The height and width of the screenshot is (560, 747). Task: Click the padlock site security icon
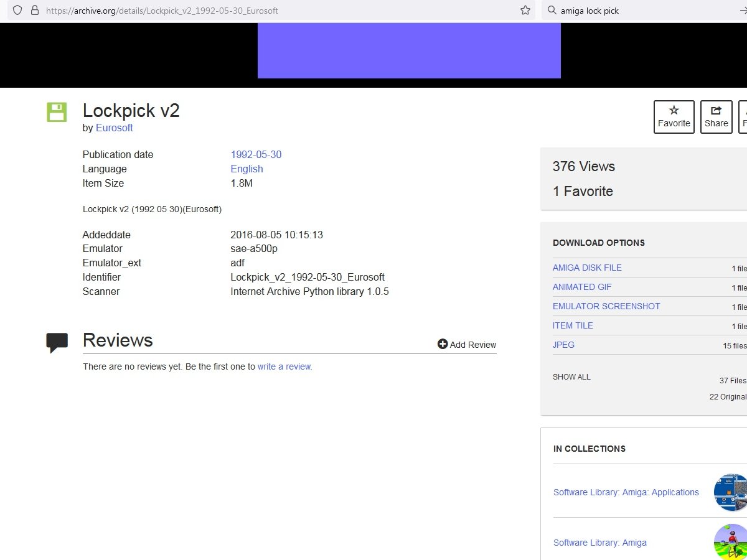click(34, 10)
